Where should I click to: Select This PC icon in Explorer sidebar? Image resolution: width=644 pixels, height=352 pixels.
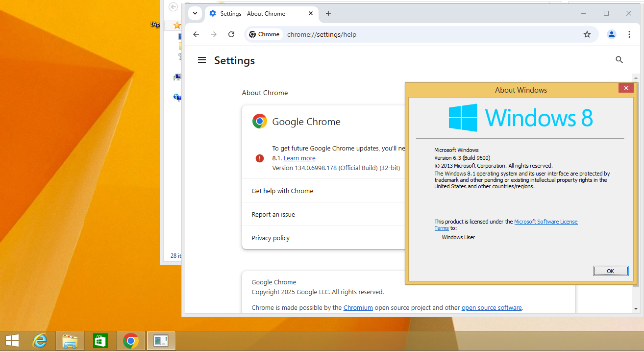[x=177, y=77]
